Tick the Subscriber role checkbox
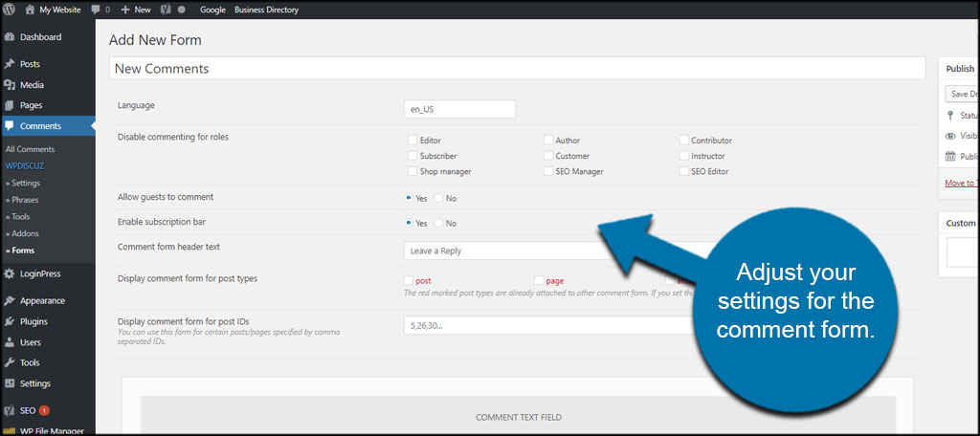980x436 pixels. [412, 156]
